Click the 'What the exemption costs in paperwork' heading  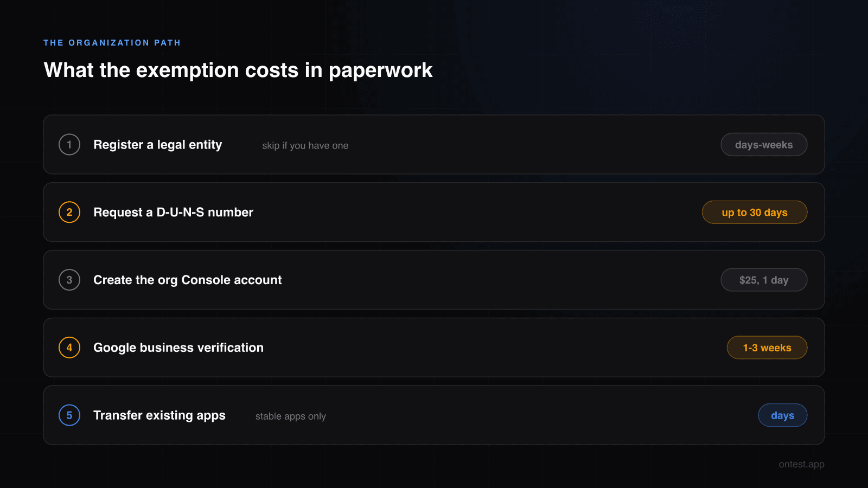pos(238,70)
